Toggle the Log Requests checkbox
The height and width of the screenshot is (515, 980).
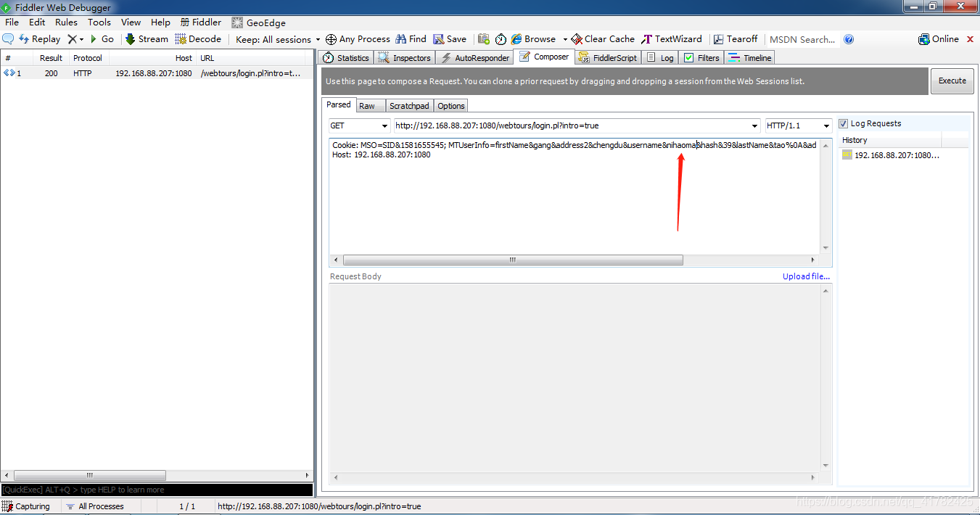click(x=843, y=123)
